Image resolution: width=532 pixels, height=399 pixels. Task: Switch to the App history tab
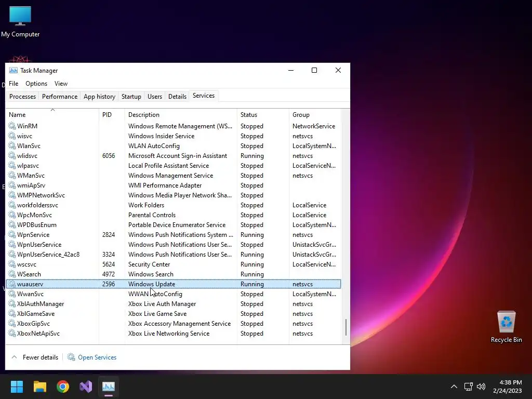click(99, 96)
